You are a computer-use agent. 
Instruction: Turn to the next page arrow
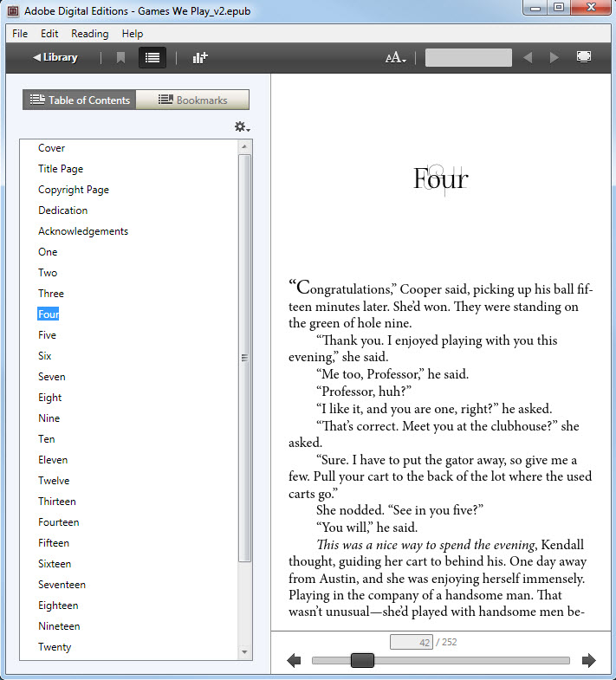click(589, 661)
